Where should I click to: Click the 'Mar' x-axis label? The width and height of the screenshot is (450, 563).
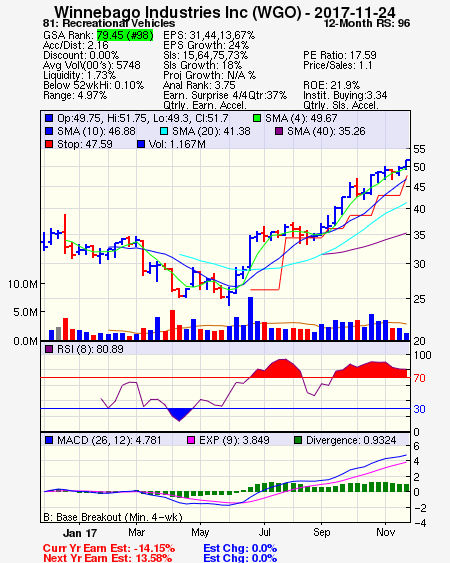[136, 532]
